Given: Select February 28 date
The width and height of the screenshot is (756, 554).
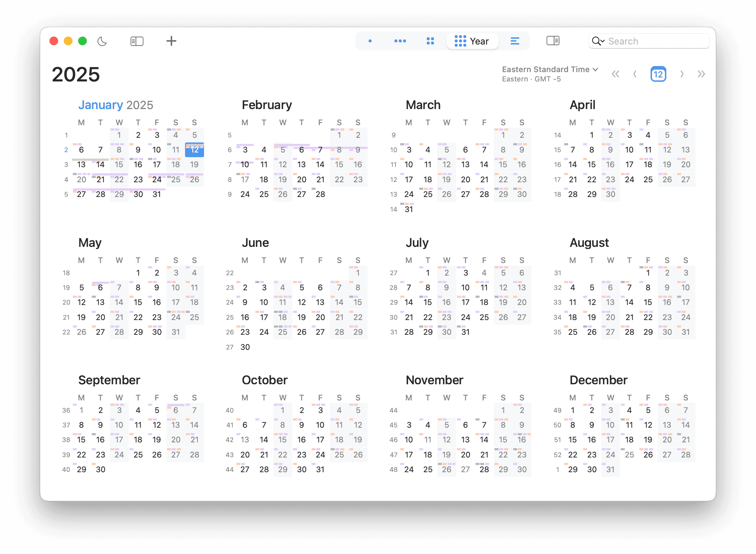Looking at the screenshot, I should click(x=320, y=194).
